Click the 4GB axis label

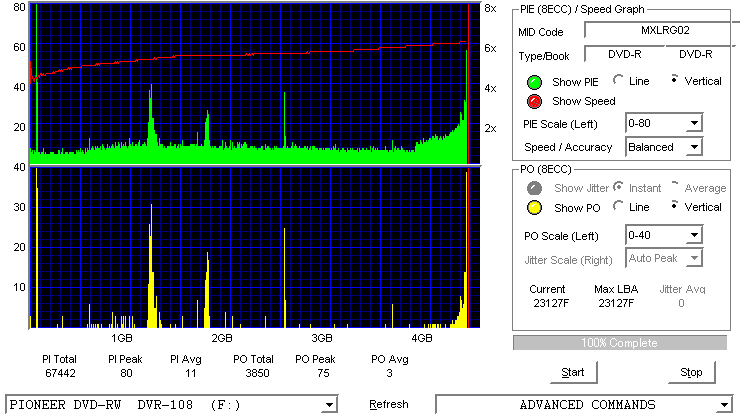pyautogui.click(x=422, y=338)
